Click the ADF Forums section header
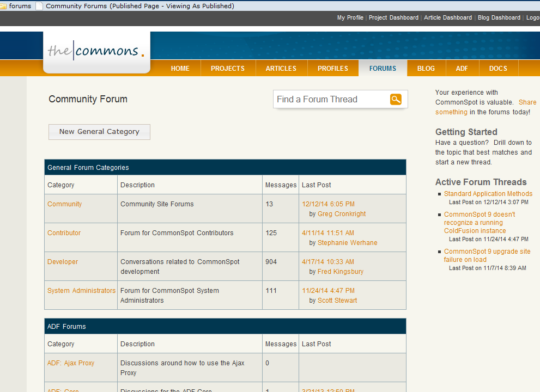This screenshot has width=540, height=392. coord(225,327)
